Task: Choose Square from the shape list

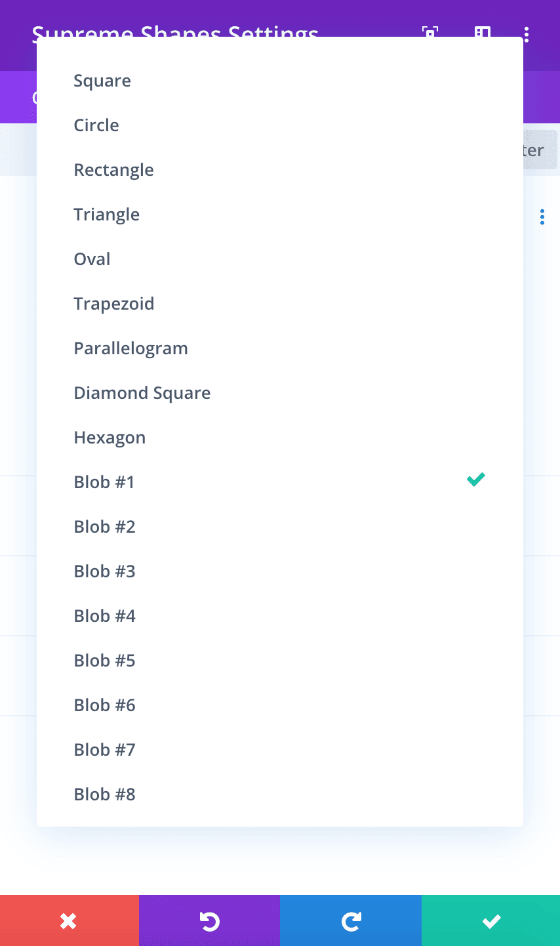Action: (x=280, y=81)
